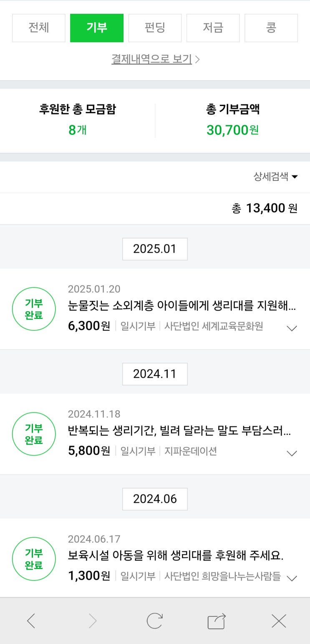Tap 기부완료 badge for 2024.11.18 donation
This screenshot has height=644, width=310.
pyautogui.click(x=34, y=434)
